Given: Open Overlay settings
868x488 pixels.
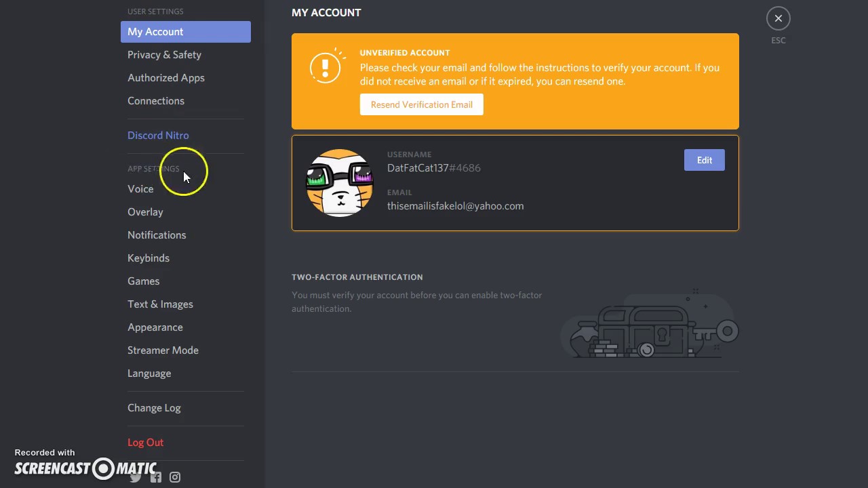Looking at the screenshot, I should [x=186, y=212].
